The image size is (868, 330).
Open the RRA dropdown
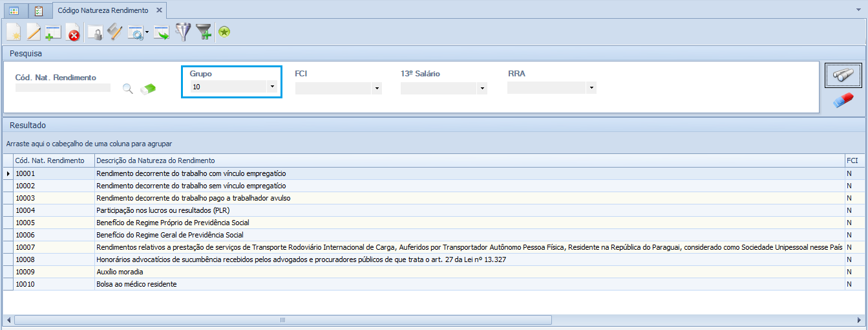click(591, 87)
